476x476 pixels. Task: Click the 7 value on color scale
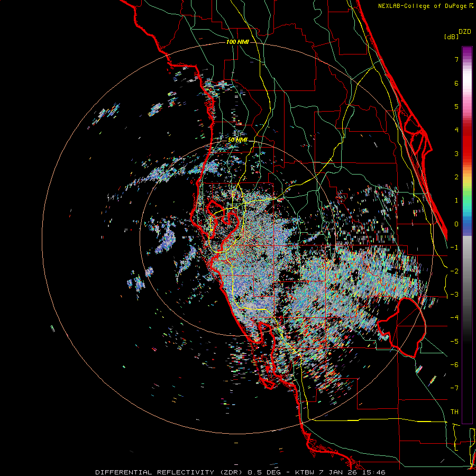pos(456,59)
